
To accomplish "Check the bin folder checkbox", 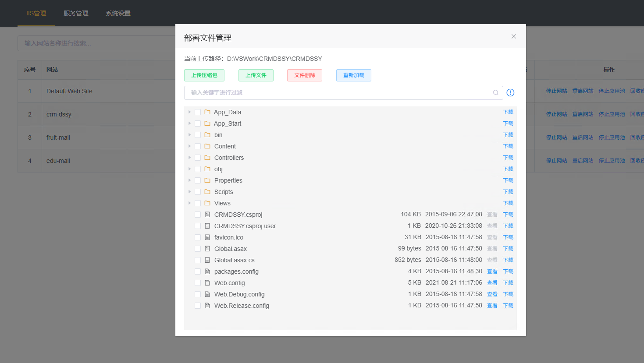I will point(198,135).
